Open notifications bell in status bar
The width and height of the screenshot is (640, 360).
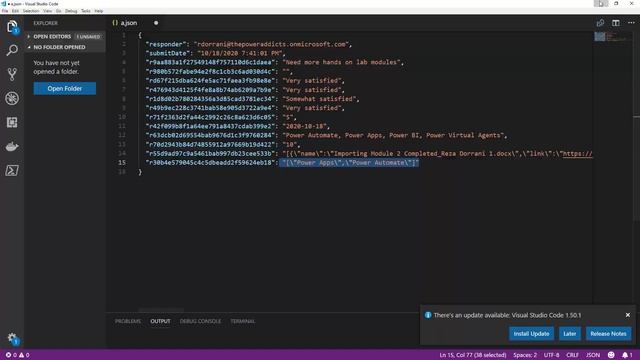(627, 355)
